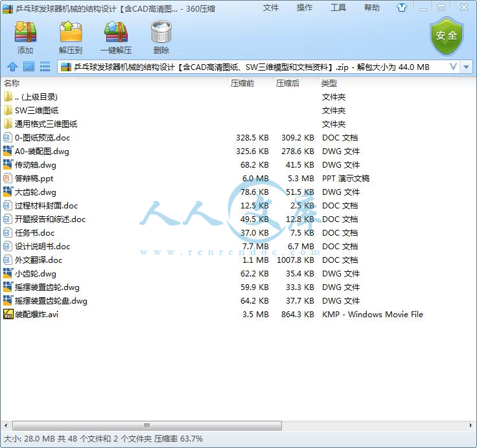
Task: Select the SW三维图纸 folder icon
Action: (x=8, y=110)
